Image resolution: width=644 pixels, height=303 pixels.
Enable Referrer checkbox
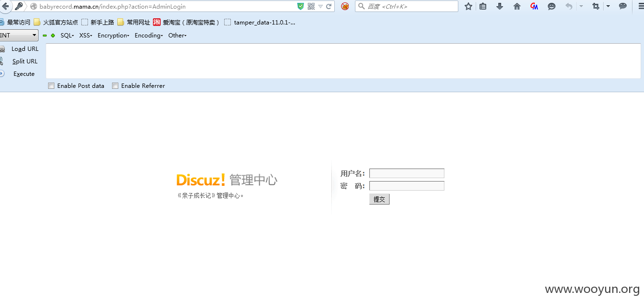[x=115, y=86]
